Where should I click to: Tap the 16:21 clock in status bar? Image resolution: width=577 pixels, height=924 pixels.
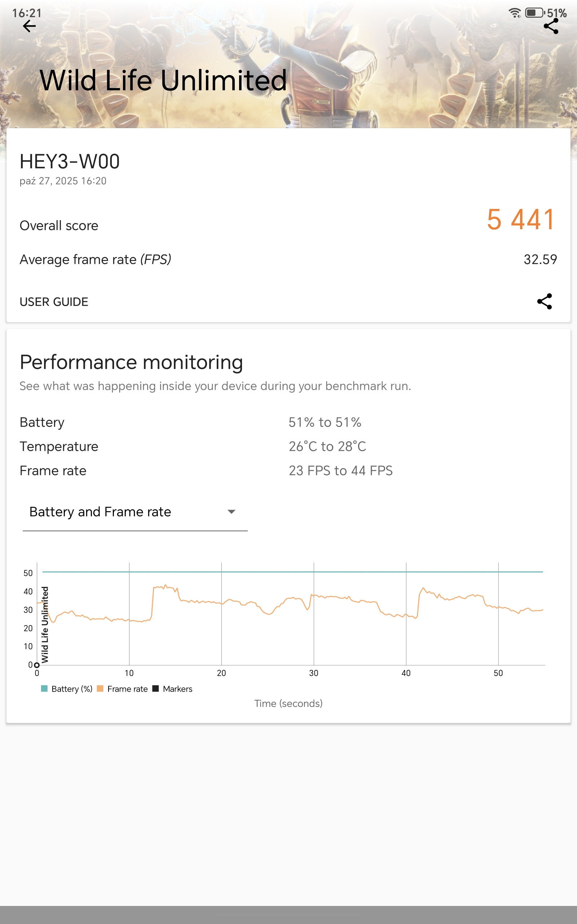27,13
